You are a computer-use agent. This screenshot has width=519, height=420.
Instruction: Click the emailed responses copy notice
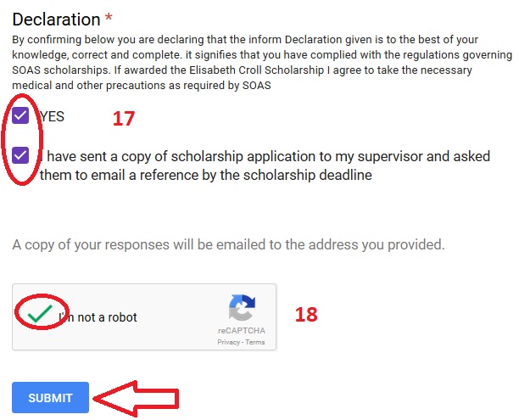click(x=228, y=244)
